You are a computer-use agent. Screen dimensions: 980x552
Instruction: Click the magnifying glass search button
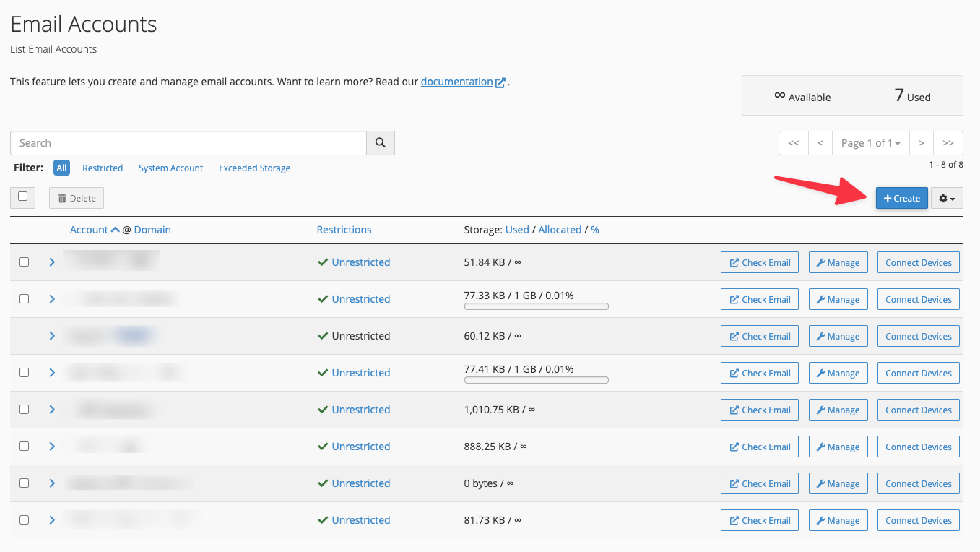381,143
